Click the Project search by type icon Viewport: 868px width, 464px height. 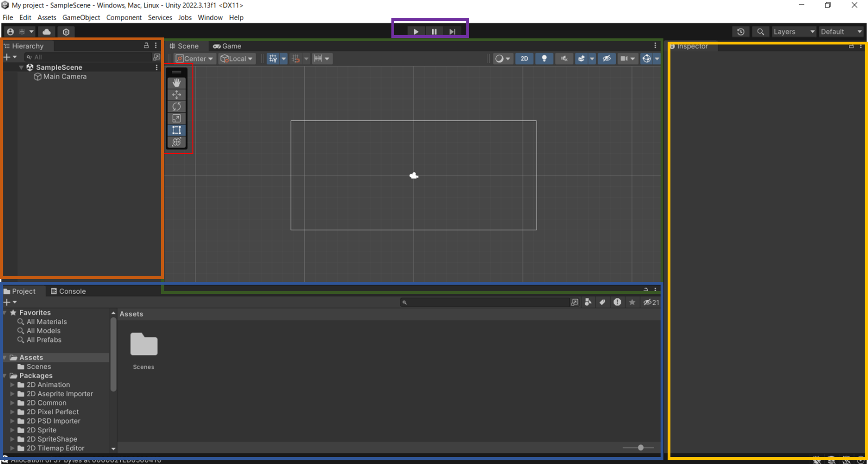pos(588,302)
